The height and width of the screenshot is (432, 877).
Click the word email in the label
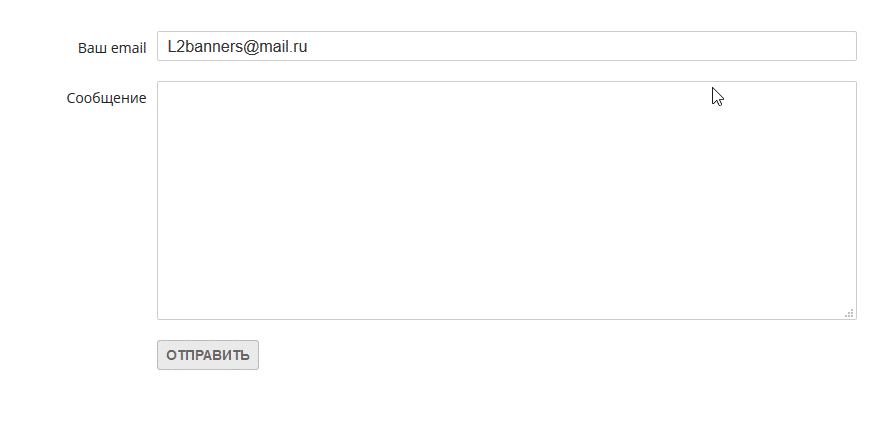(129, 48)
